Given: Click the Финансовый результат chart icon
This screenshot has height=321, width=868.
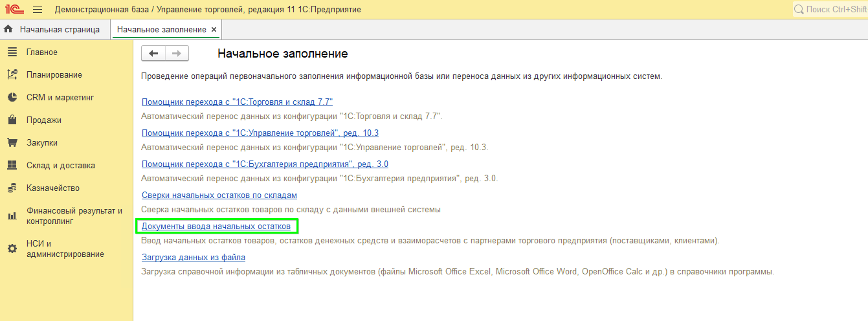Looking at the screenshot, I should coord(12,216).
